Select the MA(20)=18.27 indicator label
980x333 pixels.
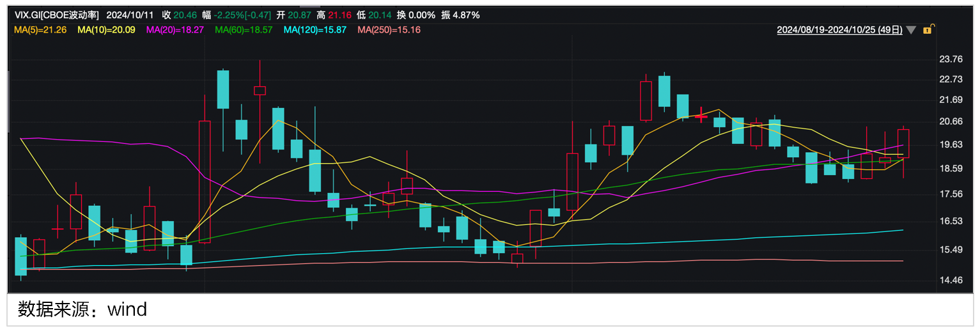(x=175, y=29)
